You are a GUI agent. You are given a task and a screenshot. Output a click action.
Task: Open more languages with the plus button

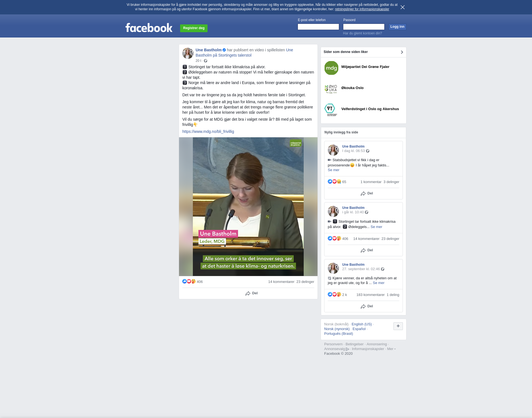(x=398, y=326)
